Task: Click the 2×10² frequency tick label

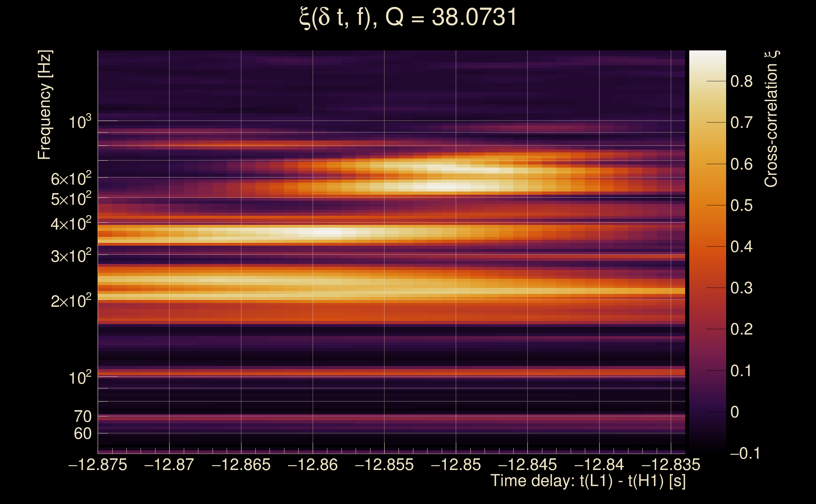Action: click(71, 301)
